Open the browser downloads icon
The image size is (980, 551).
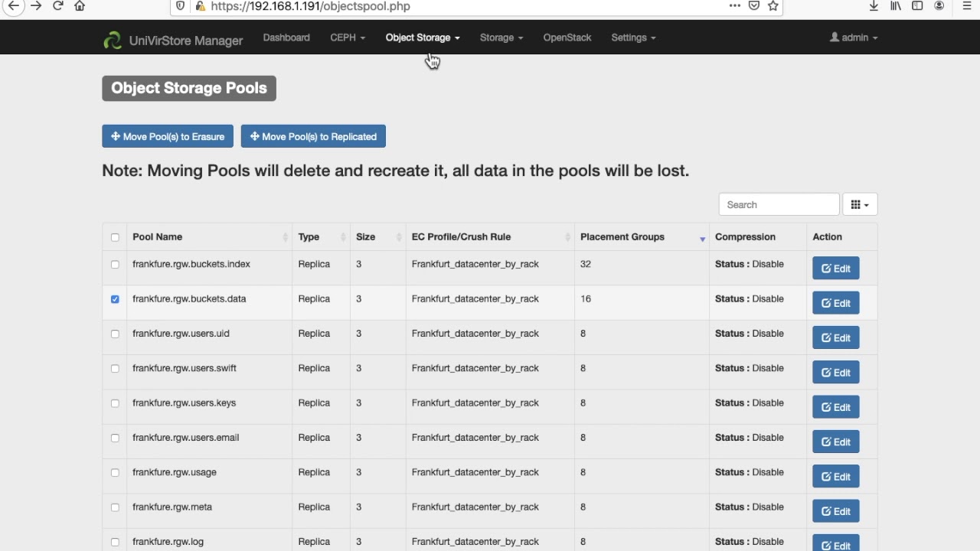tap(874, 6)
